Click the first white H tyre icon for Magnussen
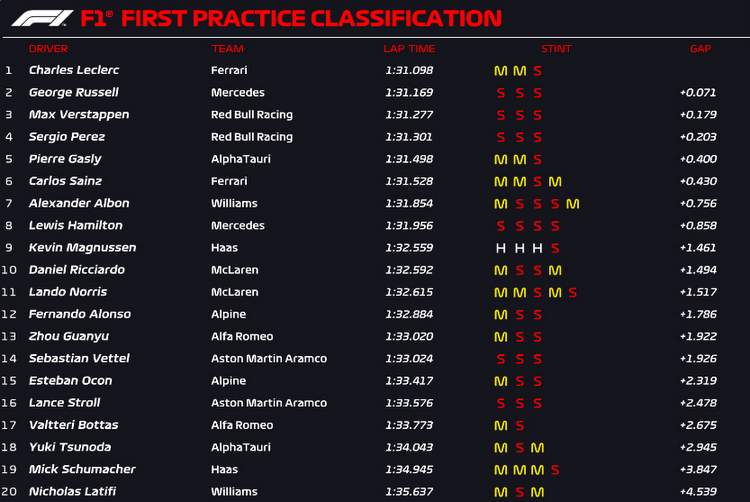This screenshot has width=750, height=502. (x=501, y=248)
